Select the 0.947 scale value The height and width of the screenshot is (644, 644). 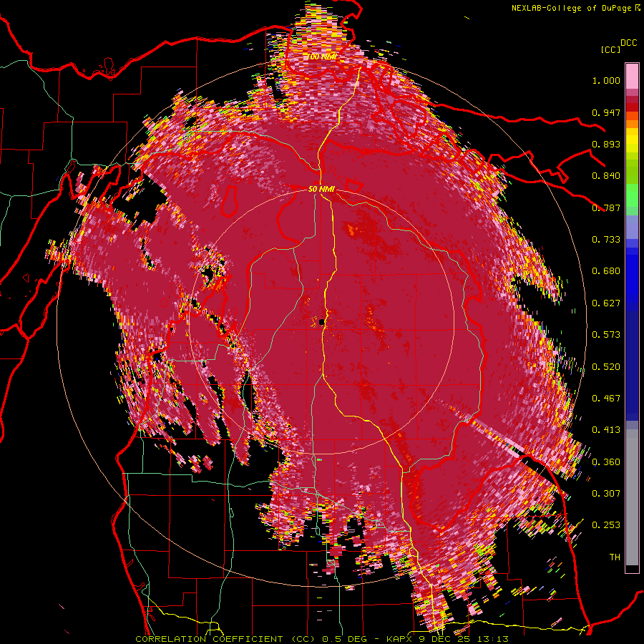point(606,112)
